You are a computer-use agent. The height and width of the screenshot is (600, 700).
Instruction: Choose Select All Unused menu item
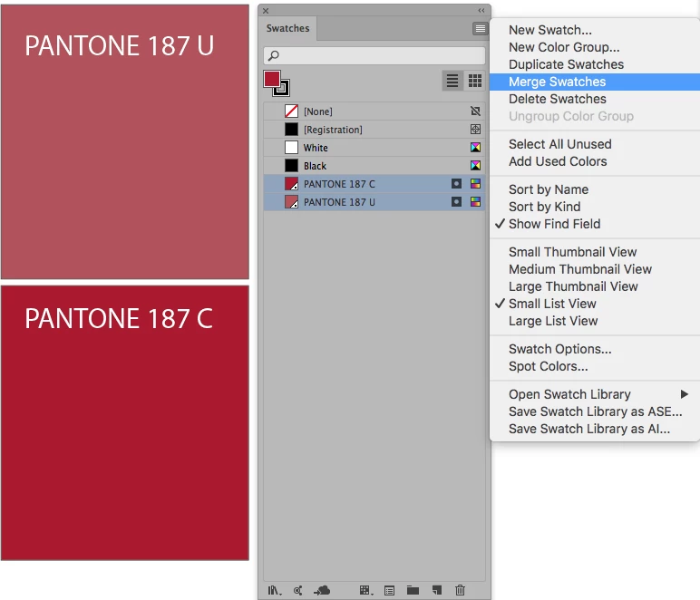(595, 144)
